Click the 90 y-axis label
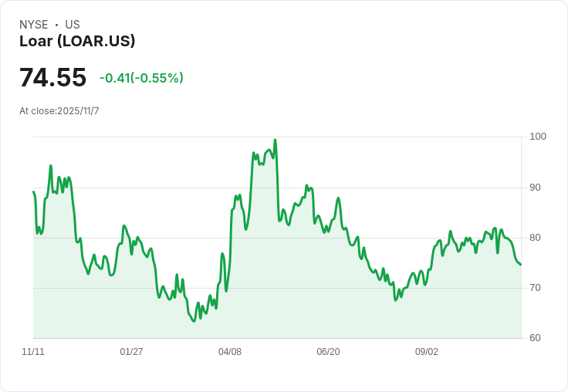Screen dimensions: 568x392 point(536,188)
